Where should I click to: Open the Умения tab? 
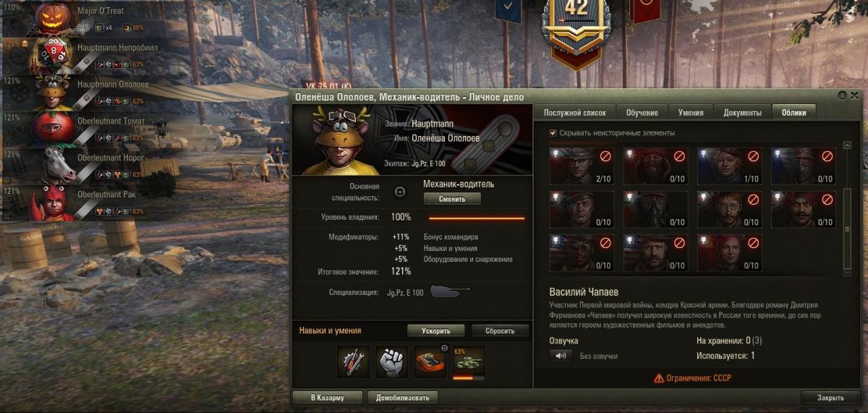point(691,113)
